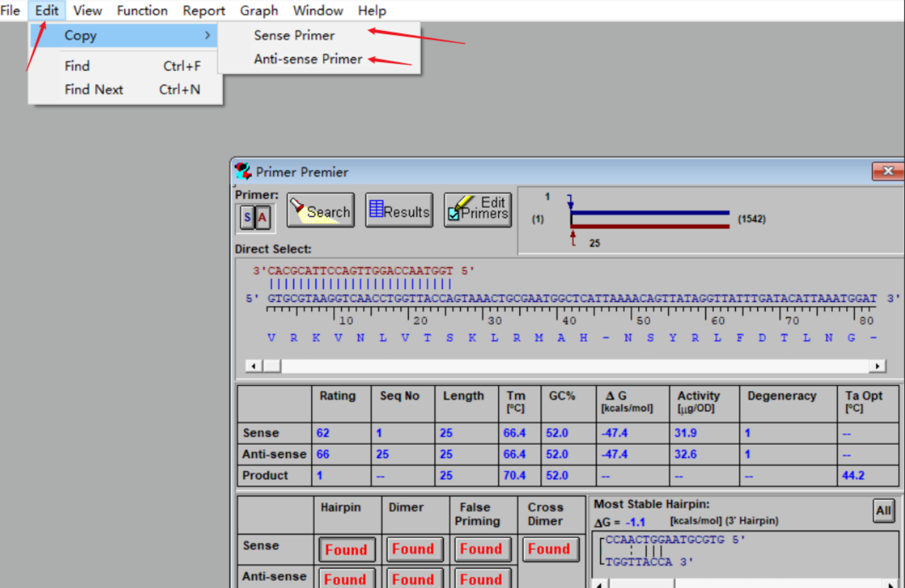The height and width of the screenshot is (588, 905).
Task: Click the blue template sequence starting GTGCGTAAGG
Action: [x=572, y=298]
